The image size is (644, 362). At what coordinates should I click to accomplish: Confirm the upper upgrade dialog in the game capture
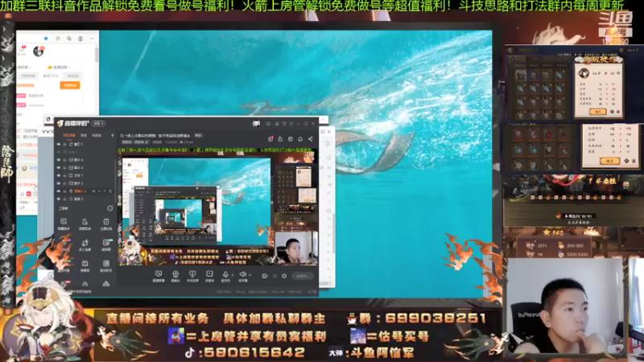pyautogui.click(x=597, y=112)
